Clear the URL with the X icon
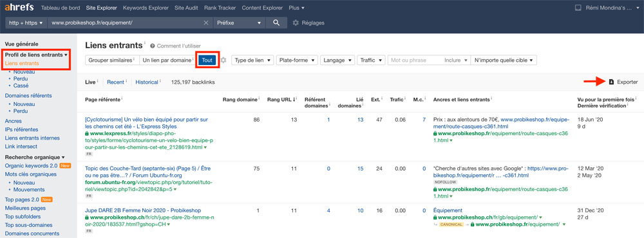644x238 pixels. pos(206,23)
